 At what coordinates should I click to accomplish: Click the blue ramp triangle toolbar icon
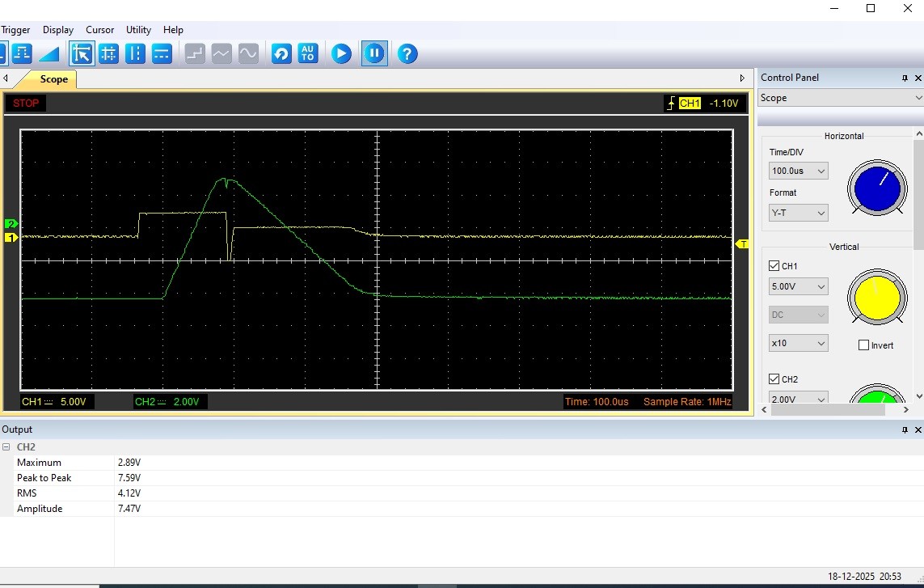(49, 54)
